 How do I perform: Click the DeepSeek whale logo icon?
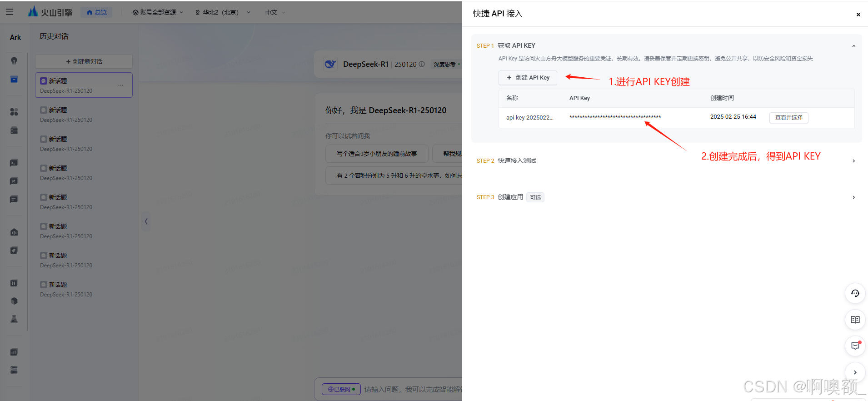point(330,64)
